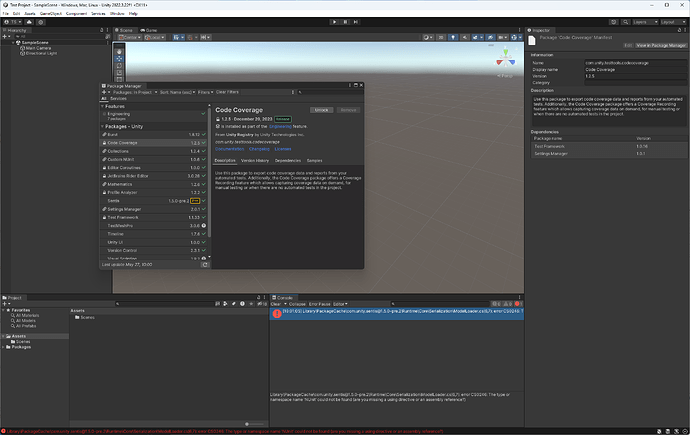Open Sort: Name (asc) dropdown
The width and height of the screenshot is (690, 435).
(x=177, y=92)
